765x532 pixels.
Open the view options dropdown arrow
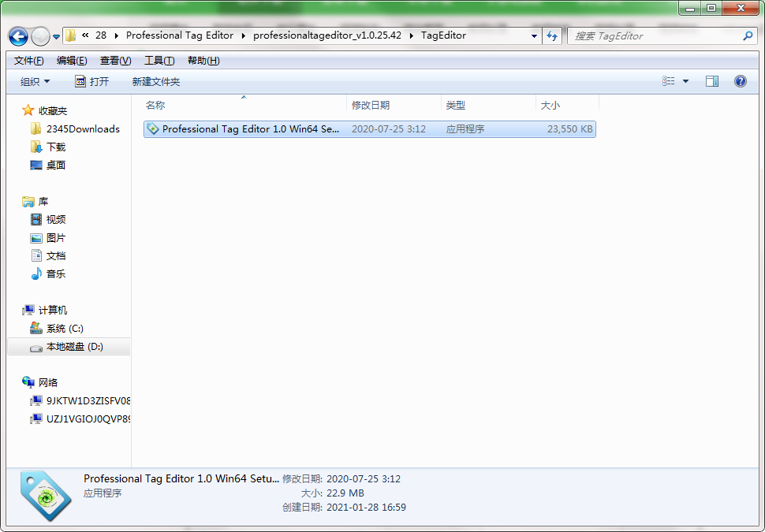(x=685, y=81)
